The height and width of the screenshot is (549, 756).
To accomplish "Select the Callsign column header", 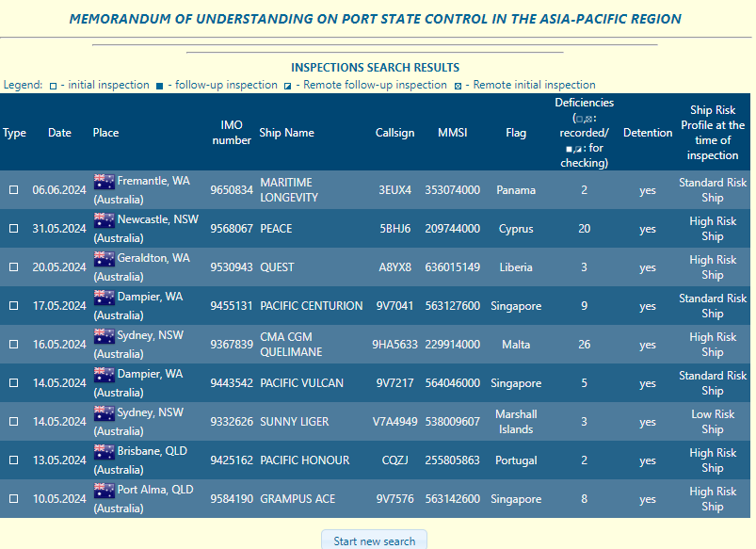I will click(394, 133).
